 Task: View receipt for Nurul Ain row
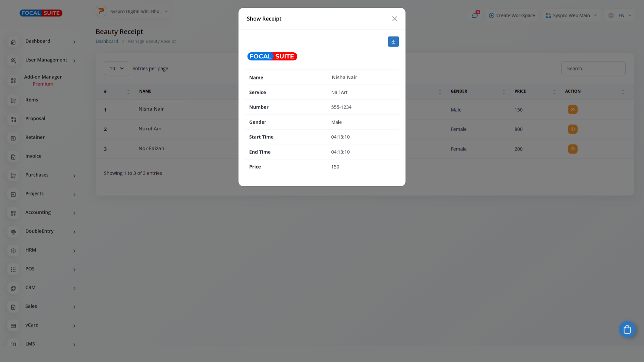pos(572,129)
